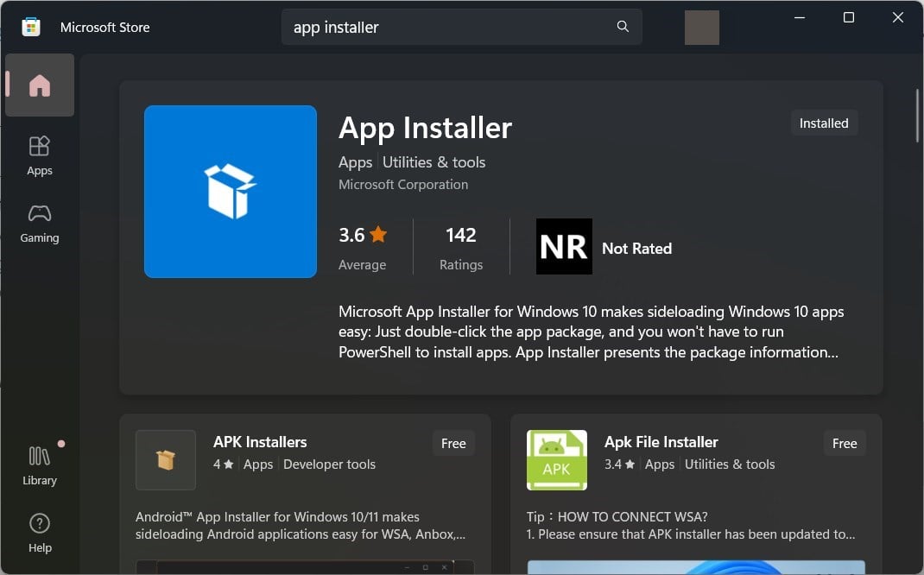This screenshot has height=575, width=924.
Task: Click the APK Installers description text
Action: pyautogui.click(x=301, y=526)
